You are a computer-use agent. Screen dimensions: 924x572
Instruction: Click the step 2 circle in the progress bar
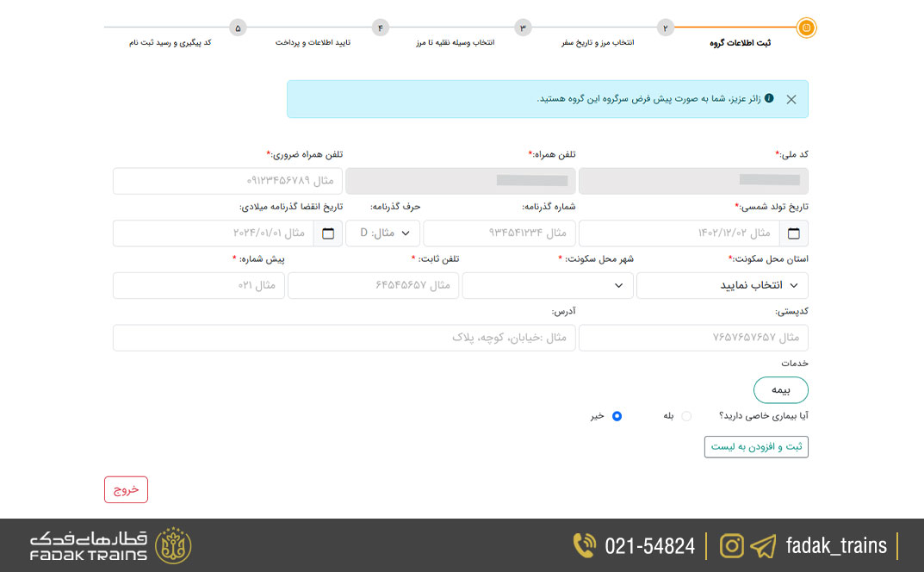click(x=665, y=28)
